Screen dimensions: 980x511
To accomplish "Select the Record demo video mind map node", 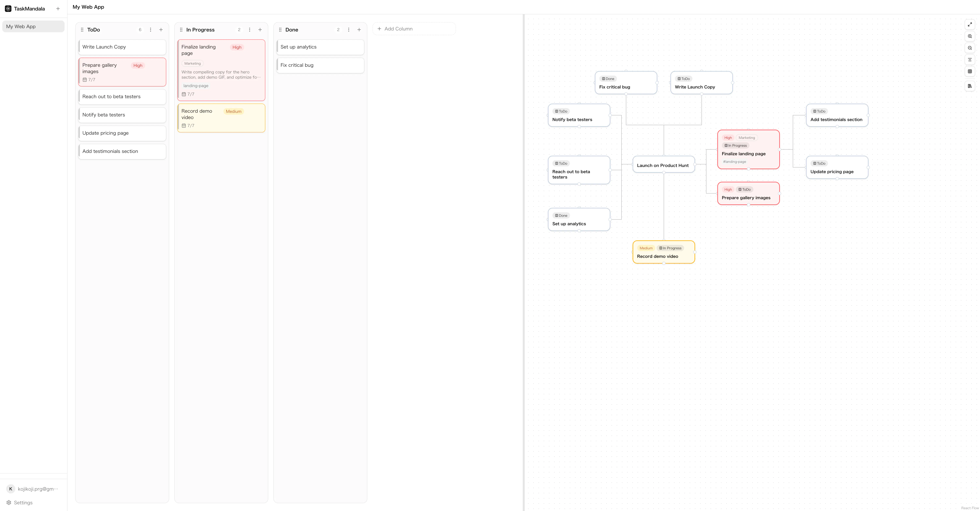I will point(664,252).
